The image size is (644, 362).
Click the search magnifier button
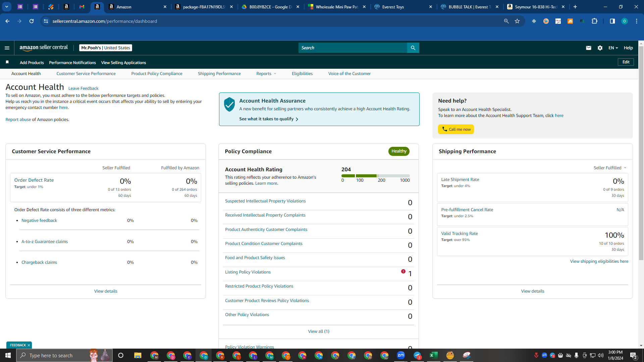[413, 48]
